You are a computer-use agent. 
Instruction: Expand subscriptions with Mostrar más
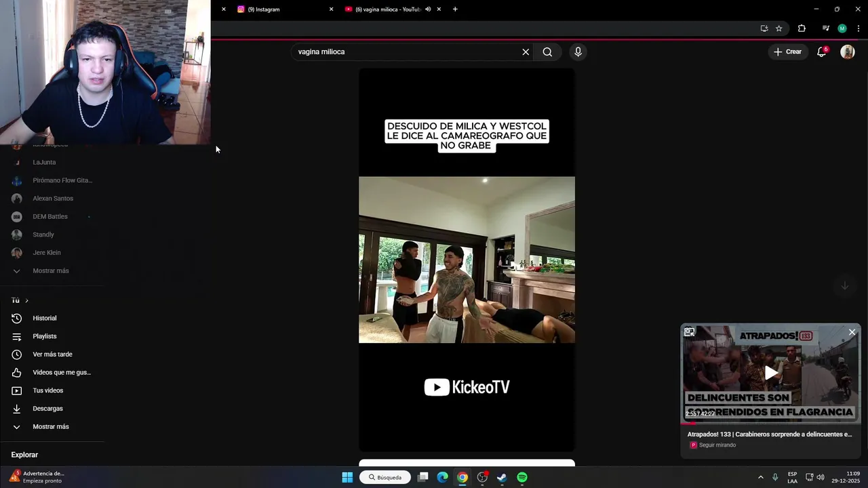coord(52,271)
